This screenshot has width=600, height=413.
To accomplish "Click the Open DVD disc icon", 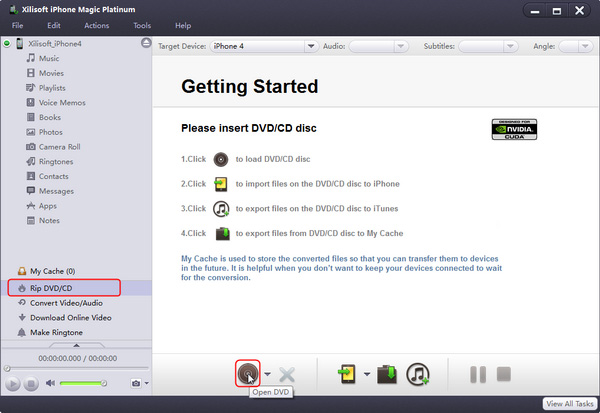I will pos(248,373).
